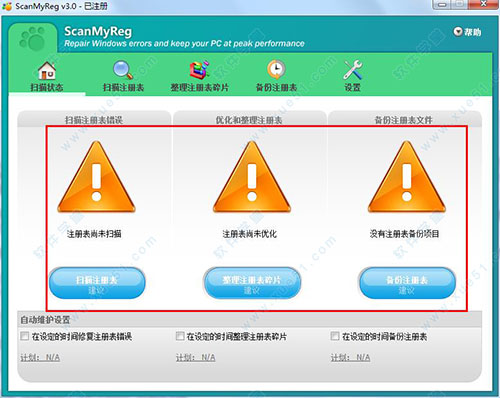Click the 注册表尚未优化 warning triangle
The width and height of the screenshot is (500, 398).
252,177
